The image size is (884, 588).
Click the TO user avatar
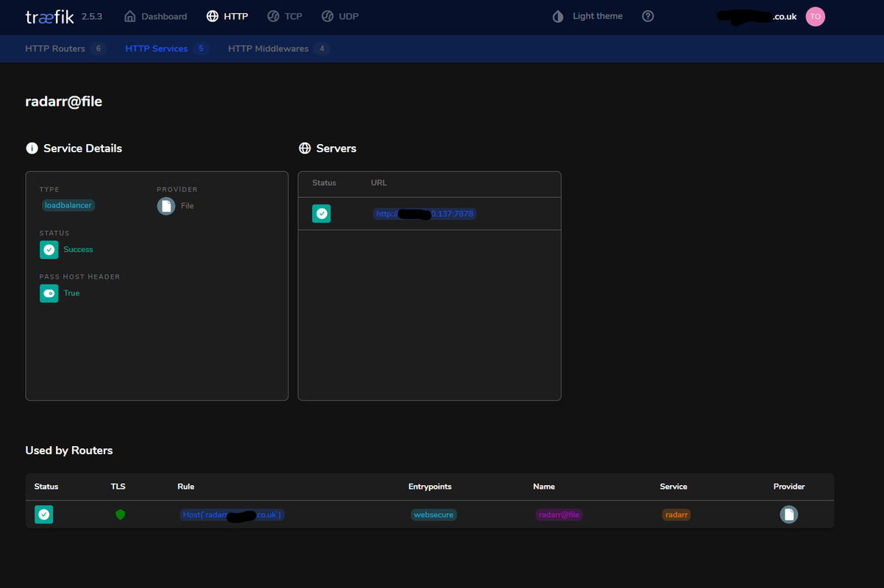pos(815,16)
